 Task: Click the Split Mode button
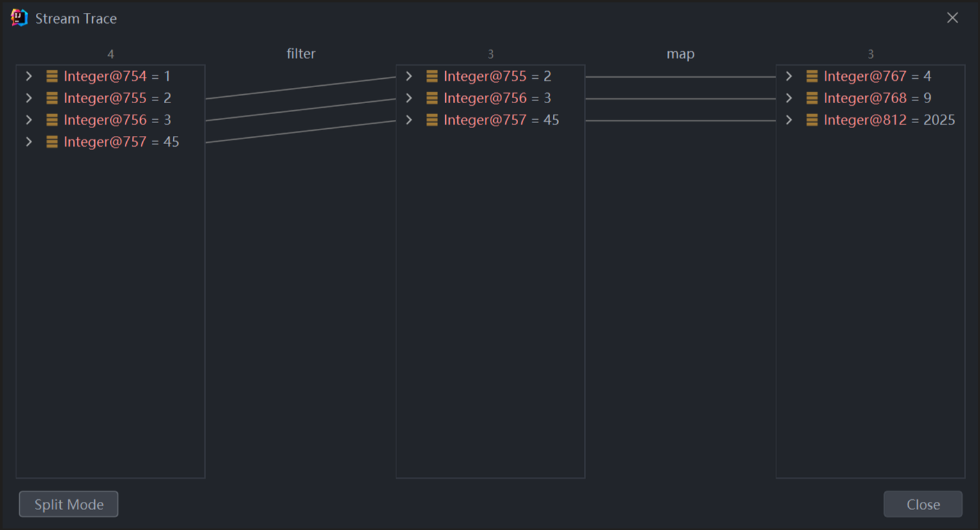[x=69, y=504]
